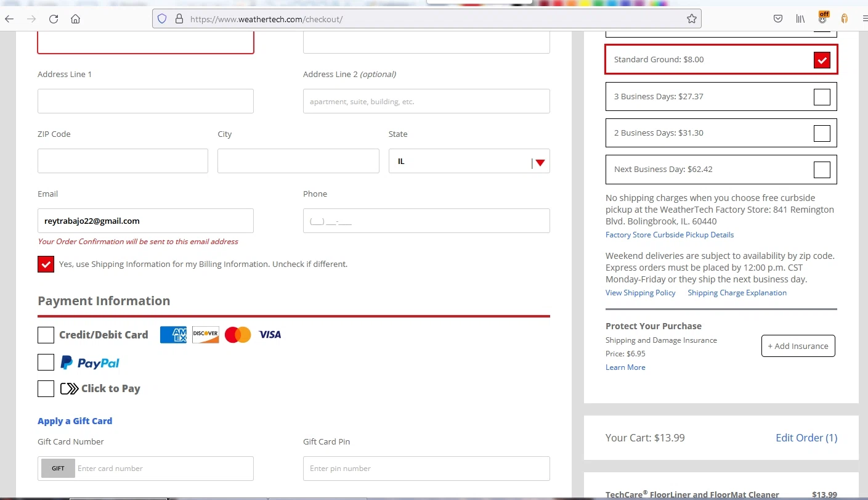Open tracking protection shield icon
The height and width of the screenshot is (500, 868).
pos(162,19)
